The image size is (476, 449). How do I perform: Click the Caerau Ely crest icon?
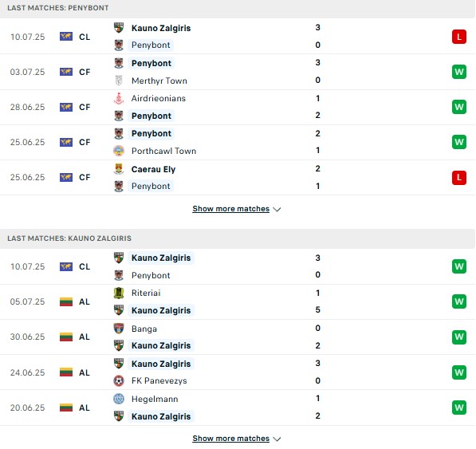119,169
